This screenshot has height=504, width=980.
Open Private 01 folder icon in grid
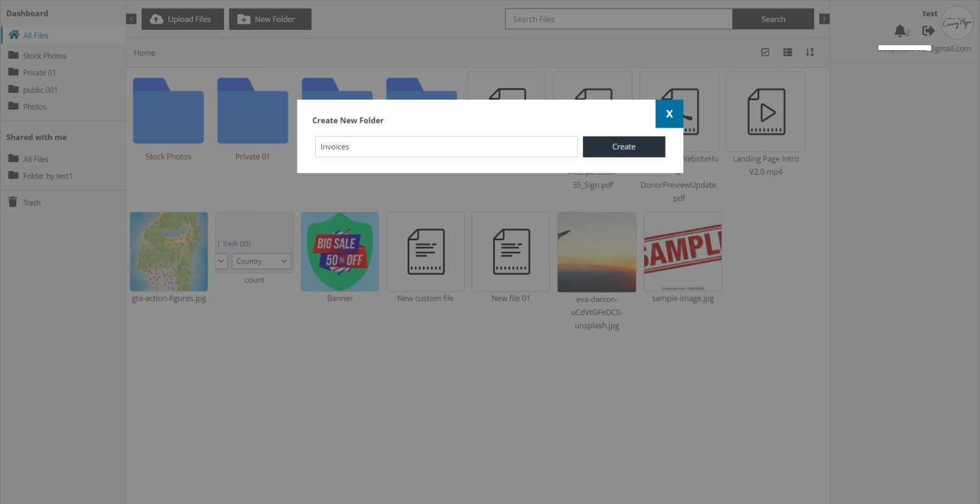[253, 111]
